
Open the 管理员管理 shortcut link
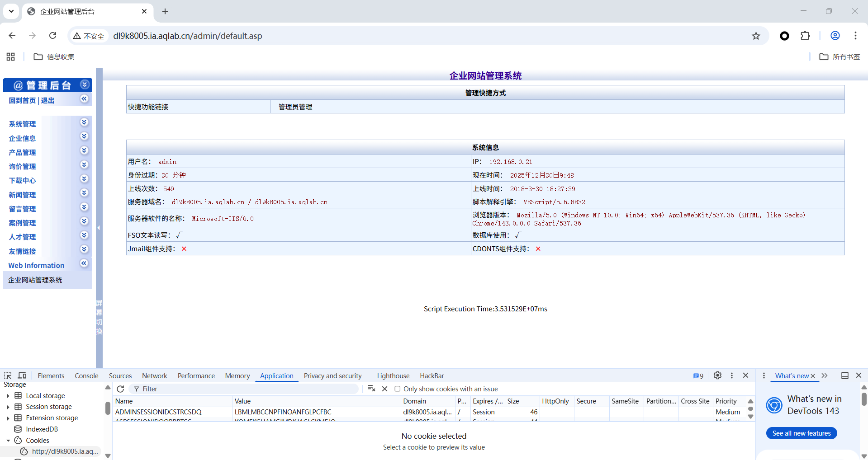(x=295, y=107)
